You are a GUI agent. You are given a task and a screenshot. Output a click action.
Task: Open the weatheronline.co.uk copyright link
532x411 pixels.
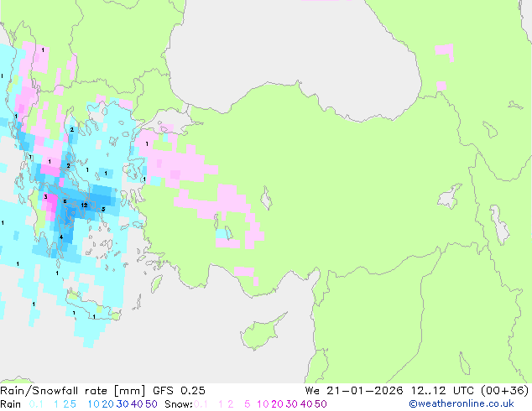click(x=462, y=404)
